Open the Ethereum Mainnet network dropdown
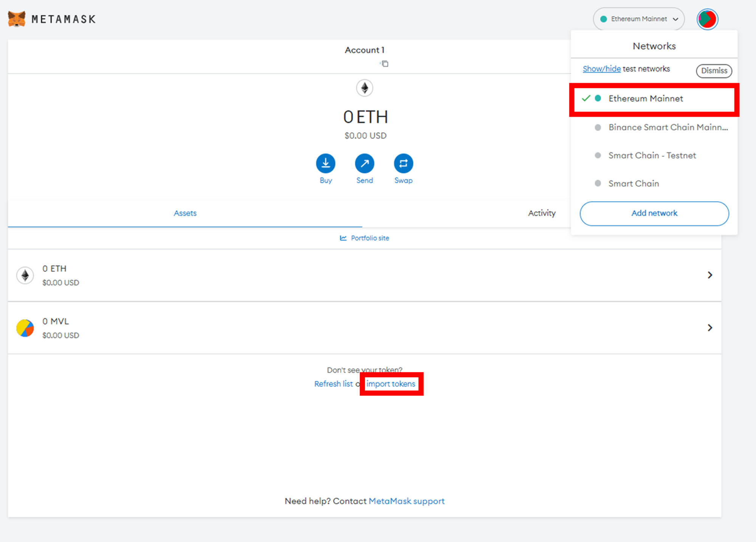The image size is (756, 542). [x=638, y=19]
